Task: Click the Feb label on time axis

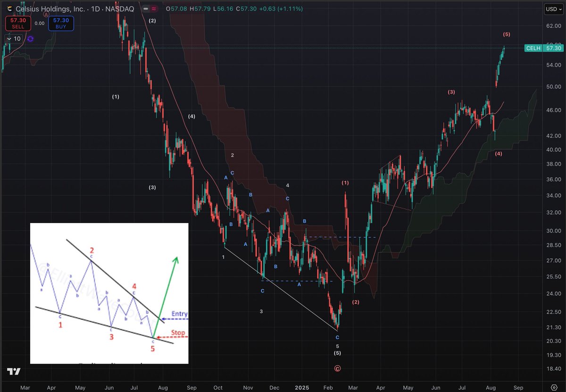Action: (329, 388)
